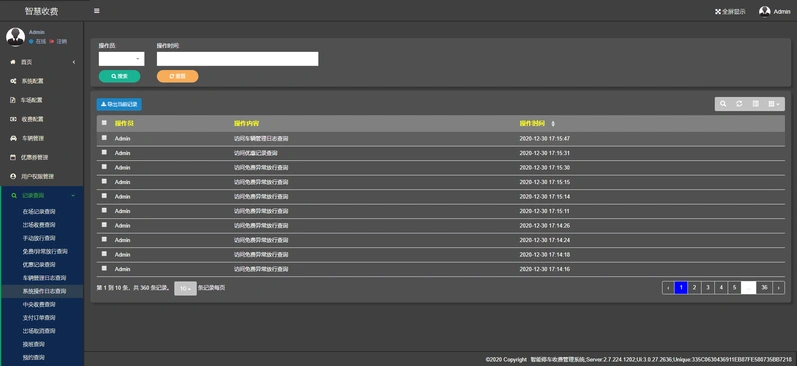Viewport: 797px width, 366px height.
Task: Check the last row checkbox
Action: point(104,268)
